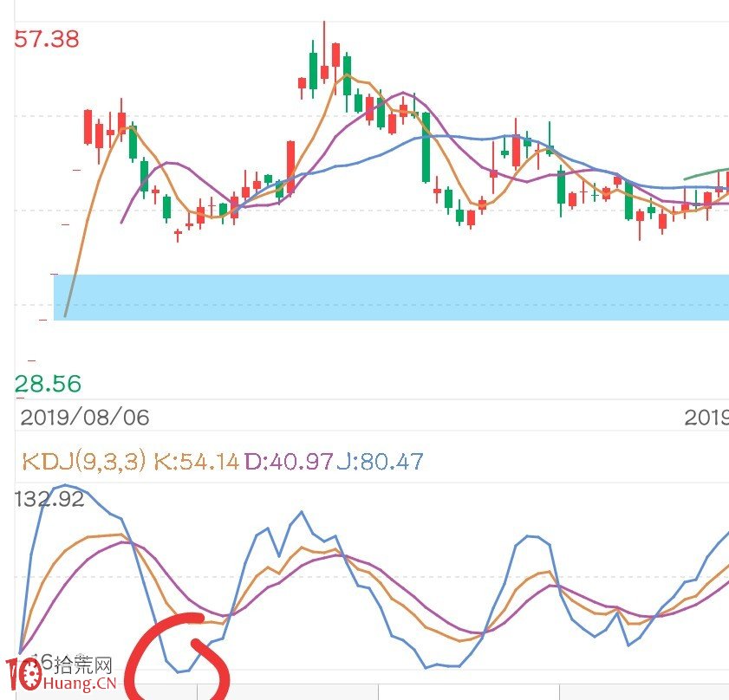This screenshot has height=700, width=729.
Task: Click the green moving average line segment
Action: [x=706, y=174]
